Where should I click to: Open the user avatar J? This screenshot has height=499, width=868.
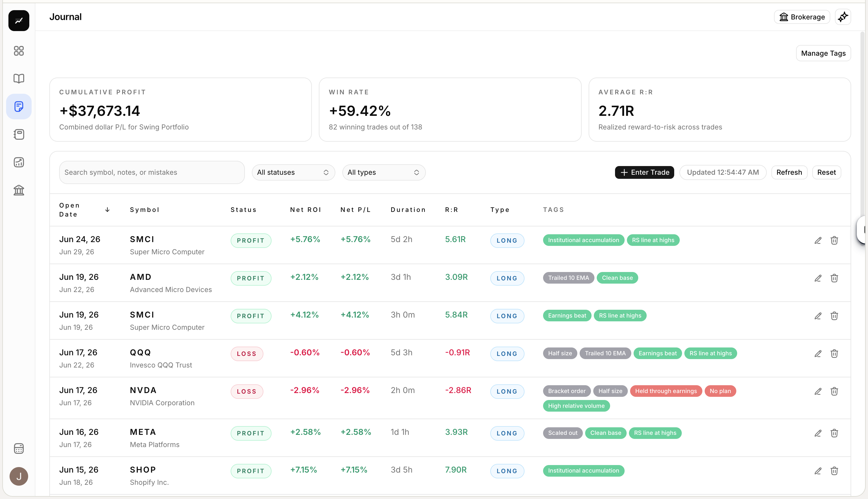(x=19, y=476)
